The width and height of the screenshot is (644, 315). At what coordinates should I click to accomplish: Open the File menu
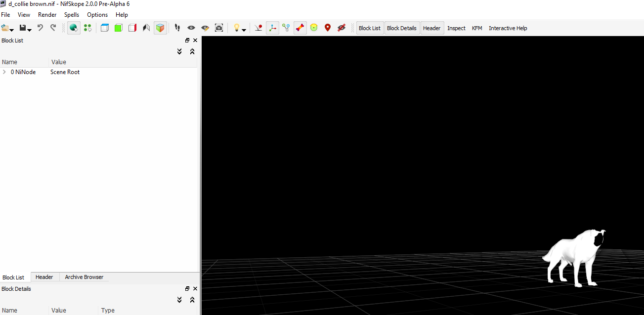tap(5, 15)
